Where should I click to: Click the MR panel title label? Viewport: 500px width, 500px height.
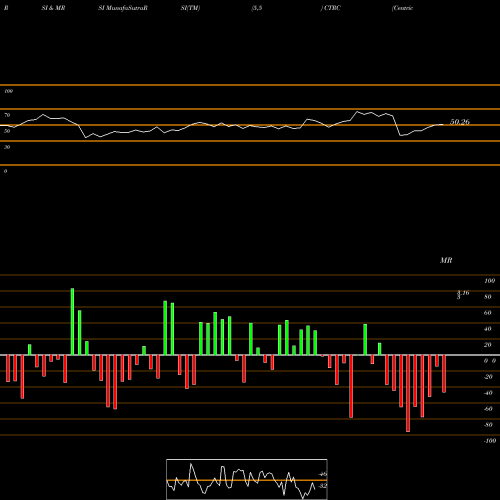click(446, 260)
